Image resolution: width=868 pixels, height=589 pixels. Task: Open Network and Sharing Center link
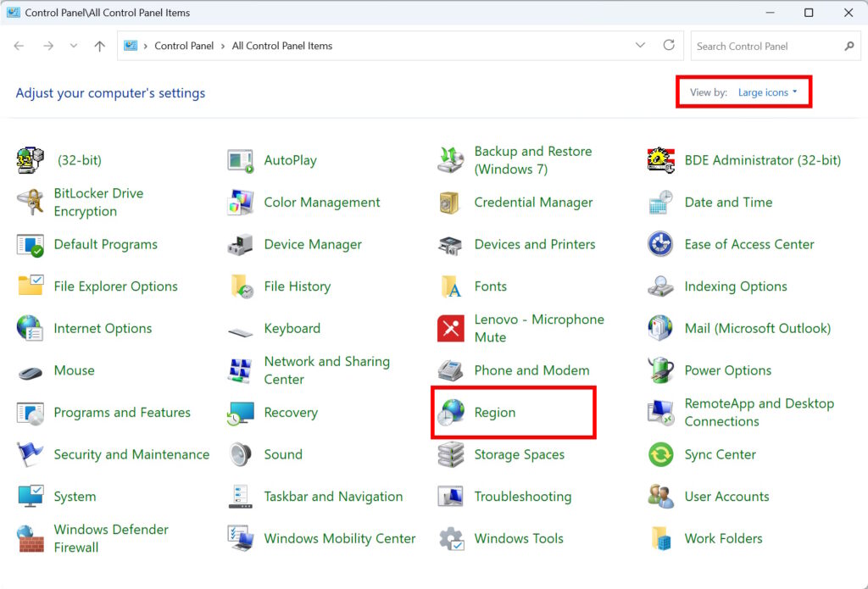pyautogui.click(x=326, y=370)
